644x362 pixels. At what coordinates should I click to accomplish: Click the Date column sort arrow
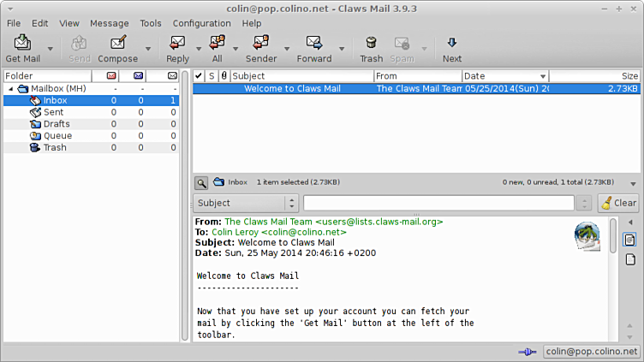[x=543, y=76]
